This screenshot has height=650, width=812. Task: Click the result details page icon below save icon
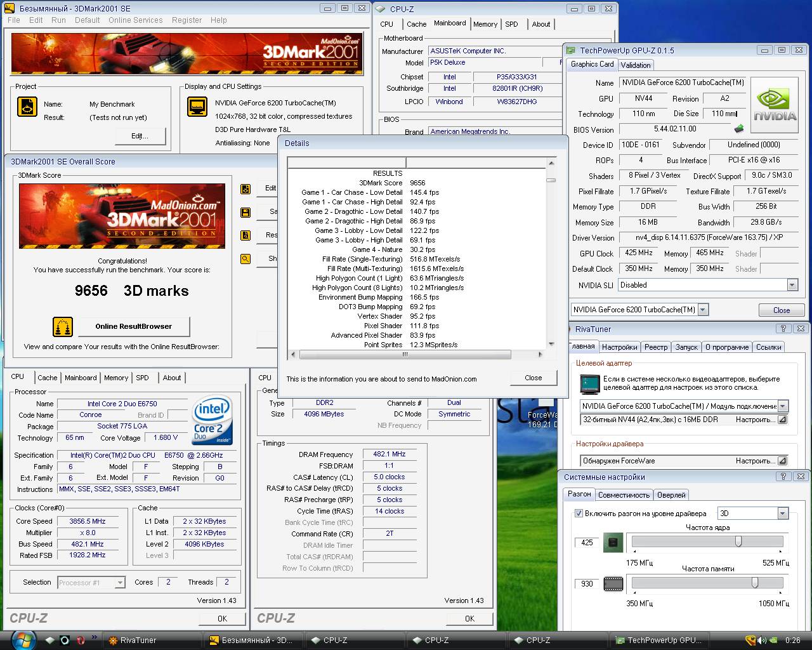coord(246,235)
